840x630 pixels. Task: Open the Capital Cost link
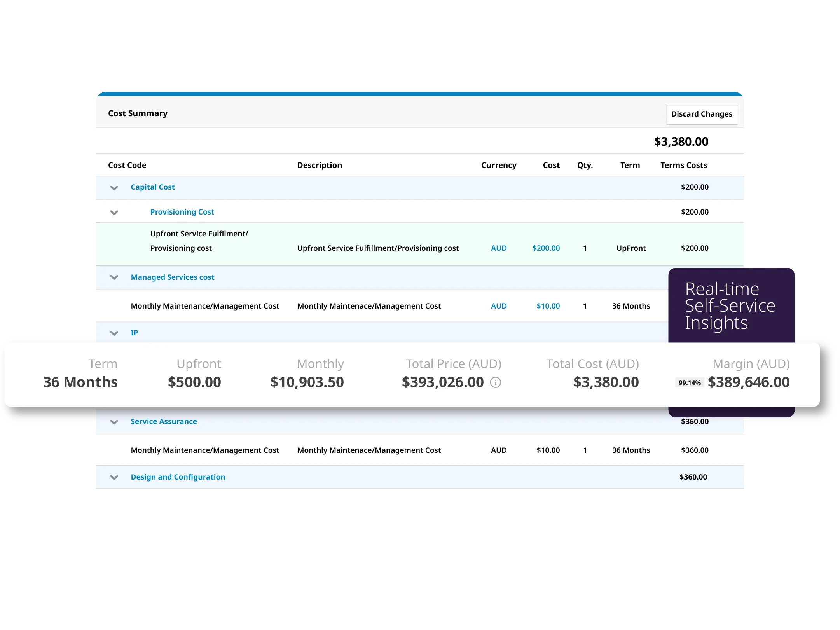coord(152,187)
